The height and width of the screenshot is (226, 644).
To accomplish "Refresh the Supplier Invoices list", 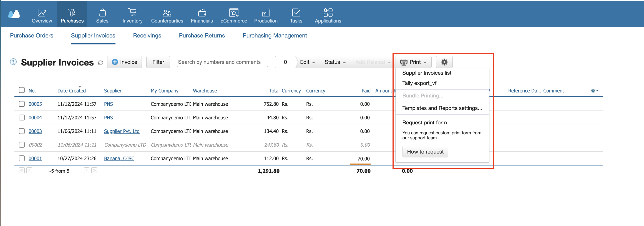I will (100, 63).
